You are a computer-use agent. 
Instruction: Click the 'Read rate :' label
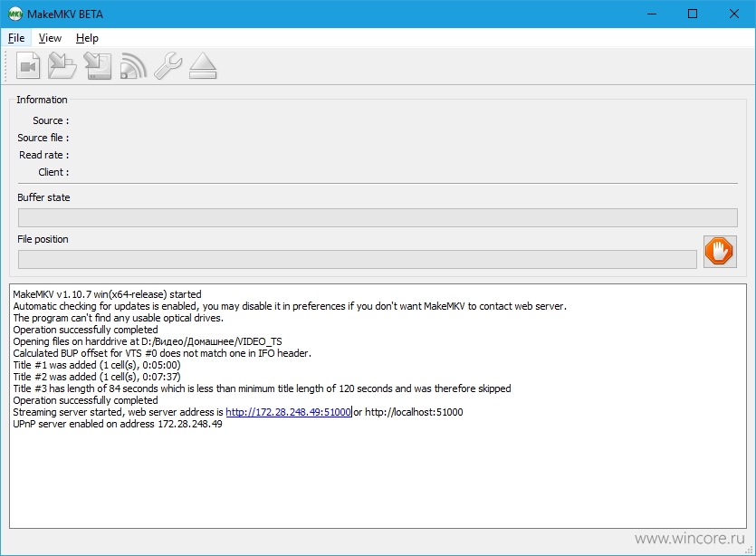pos(43,155)
